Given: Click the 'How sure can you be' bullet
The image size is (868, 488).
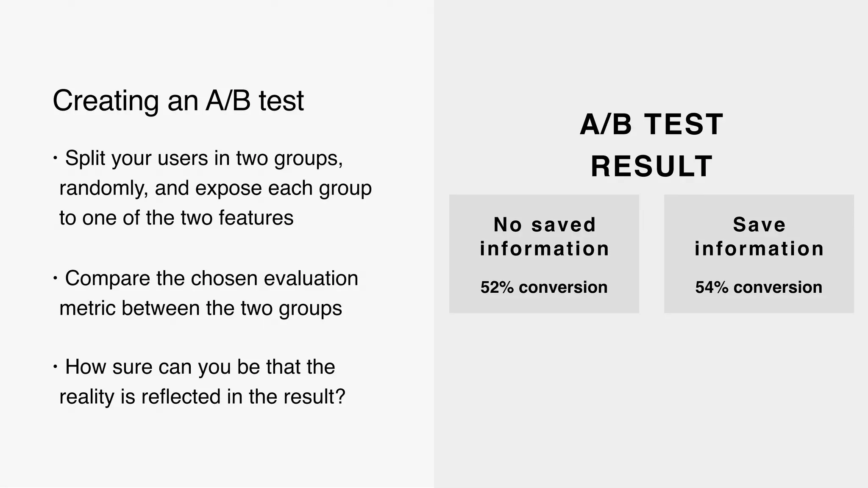Looking at the screenshot, I should (199, 382).
